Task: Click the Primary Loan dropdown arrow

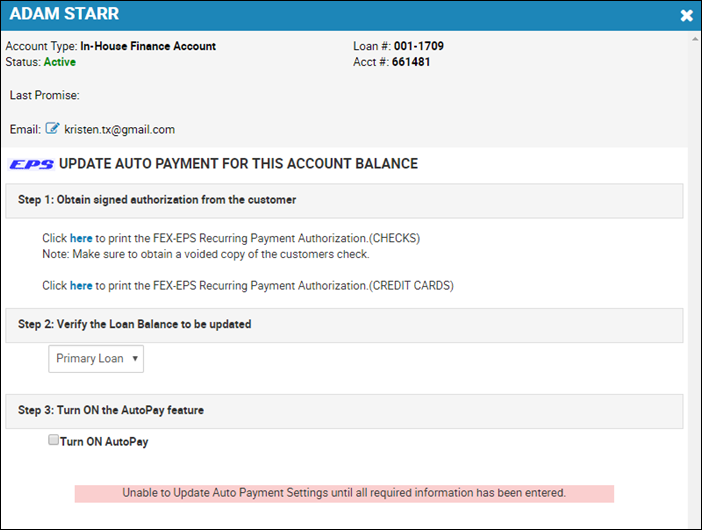Action: click(x=135, y=359)
